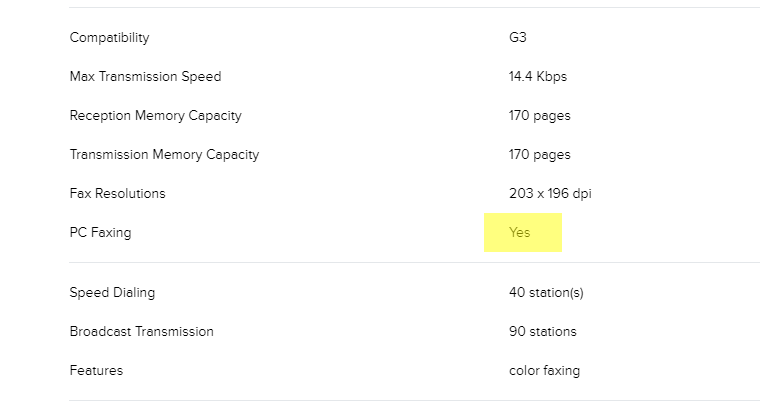The width and height of the screenshot is (760, 404).
Task: Click the 203 x 196 dpi value
Action: click(x=549, y=194)
